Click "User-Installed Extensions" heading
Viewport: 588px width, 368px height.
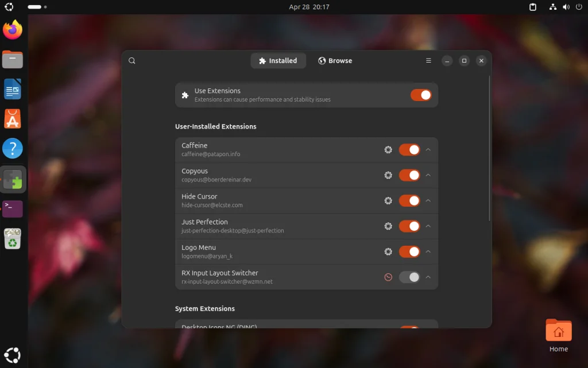point(216,127)
